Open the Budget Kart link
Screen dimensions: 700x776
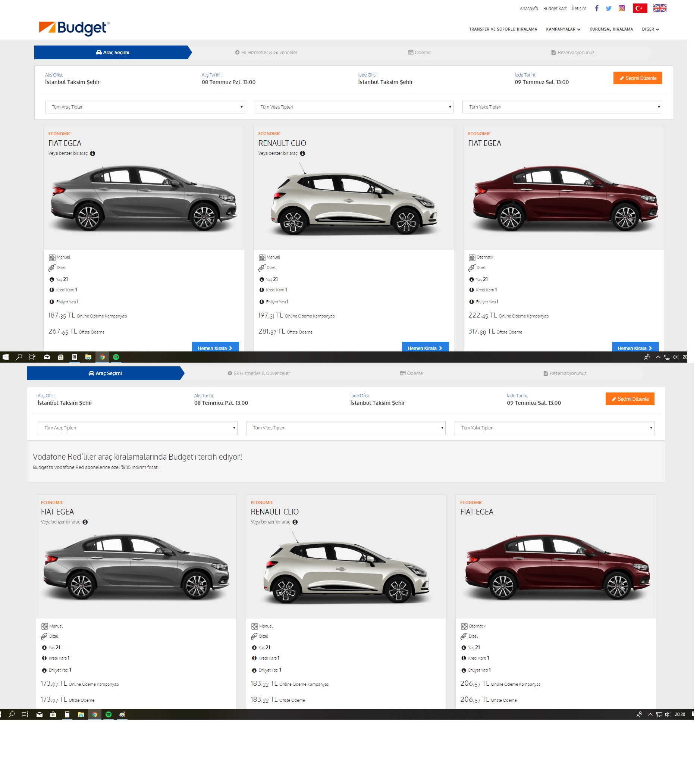pos(555,9)
